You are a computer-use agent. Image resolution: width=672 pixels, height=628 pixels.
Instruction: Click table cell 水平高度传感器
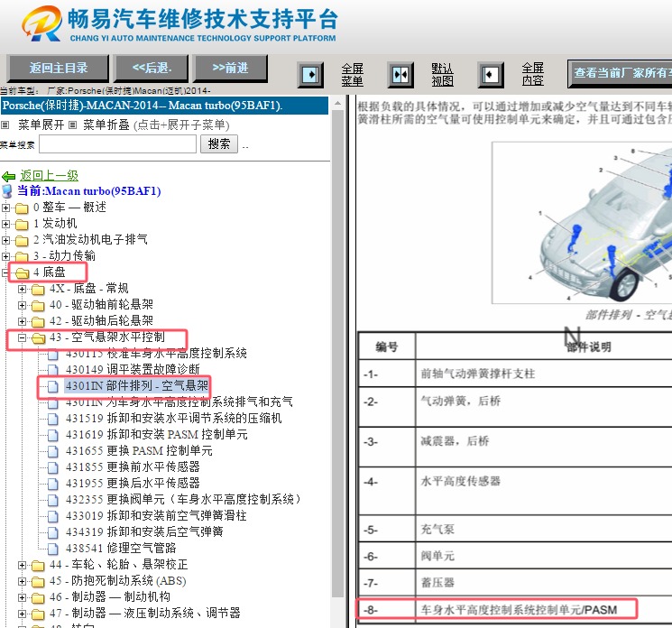(x=461, y=481)
